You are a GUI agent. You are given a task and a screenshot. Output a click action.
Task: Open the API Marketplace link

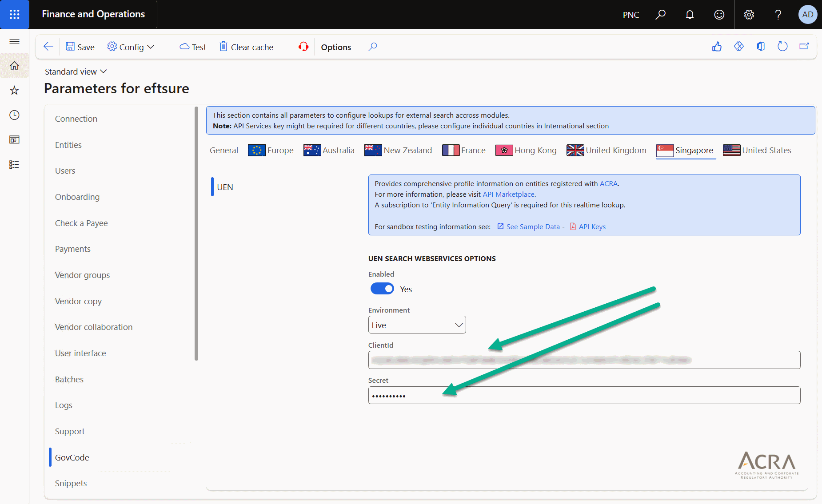508,194
